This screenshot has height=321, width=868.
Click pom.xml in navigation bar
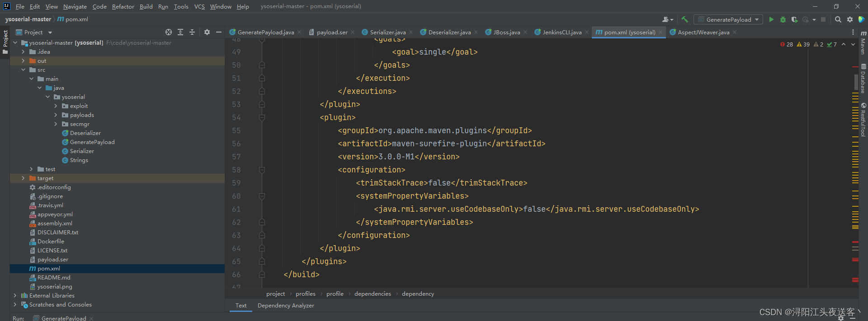[x=73, y=19]
